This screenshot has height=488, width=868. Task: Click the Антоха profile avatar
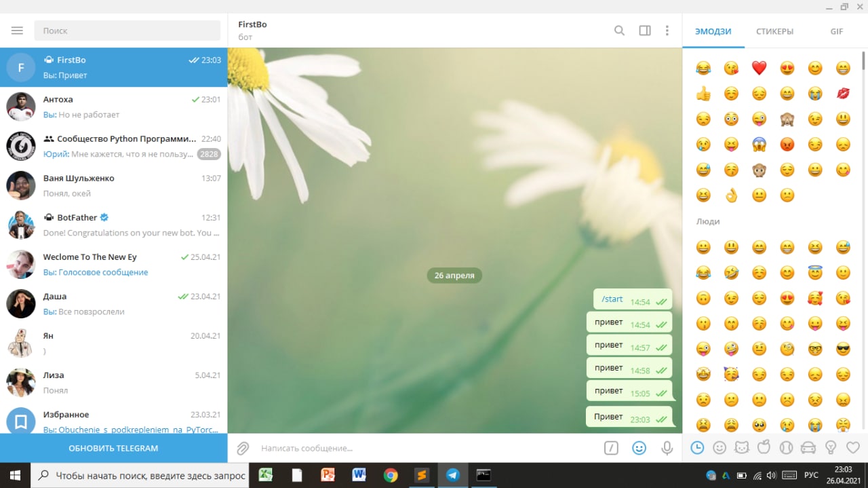point(21,107)
